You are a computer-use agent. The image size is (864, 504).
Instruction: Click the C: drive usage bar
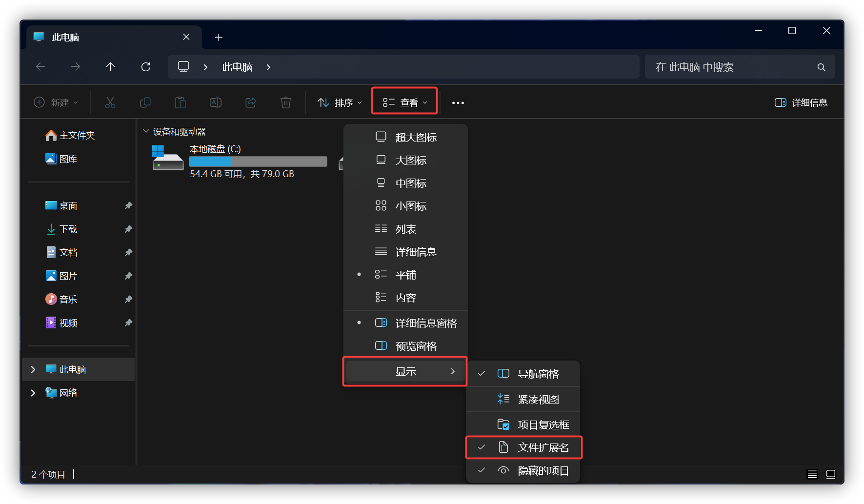pos(258,161)
